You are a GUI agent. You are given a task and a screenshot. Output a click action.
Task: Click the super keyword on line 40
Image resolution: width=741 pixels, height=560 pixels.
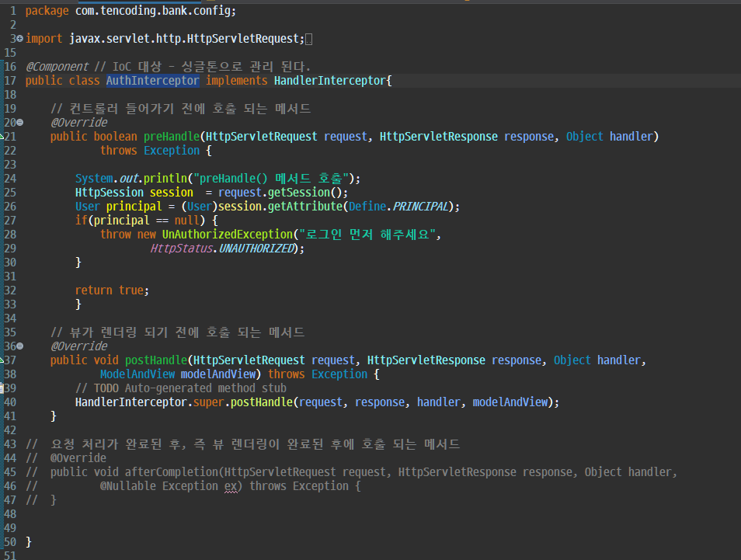click(208, 402)
